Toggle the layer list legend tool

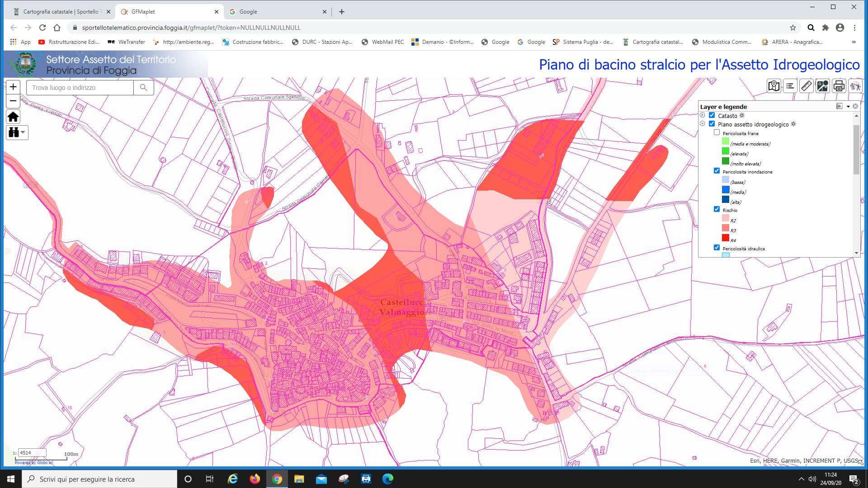click(x=790, y=86)
